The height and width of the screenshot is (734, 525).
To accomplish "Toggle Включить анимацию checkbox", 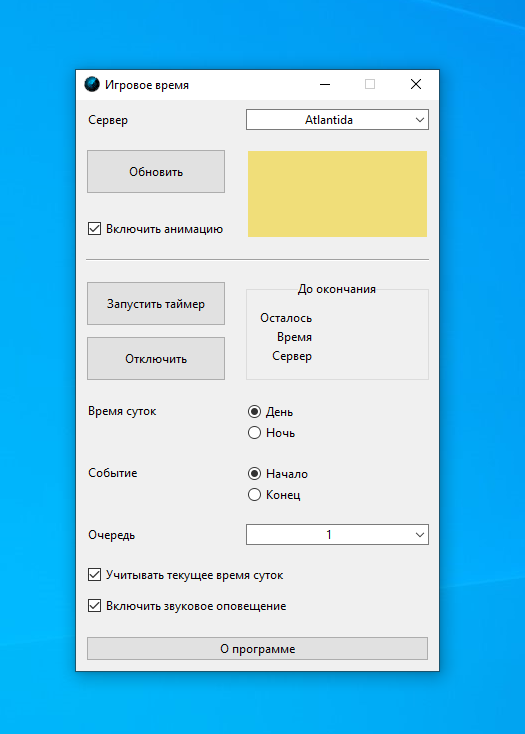I will tap(95, 229).
